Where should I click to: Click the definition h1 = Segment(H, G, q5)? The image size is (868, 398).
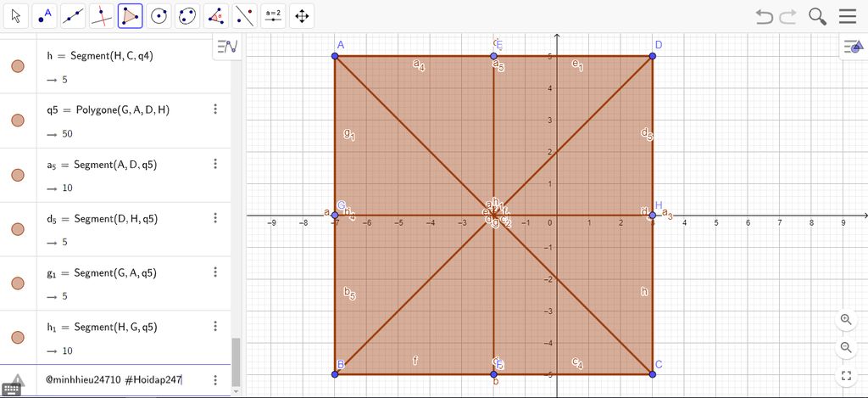[x=103, y=328]
